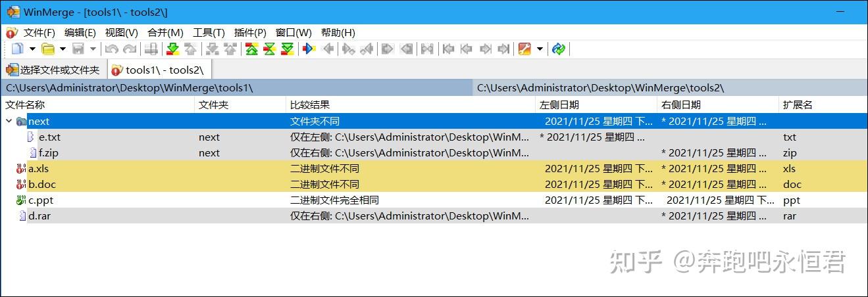Click the Redo toolbar icon
The image size is (868, 297).
click(x=130, y=49)
